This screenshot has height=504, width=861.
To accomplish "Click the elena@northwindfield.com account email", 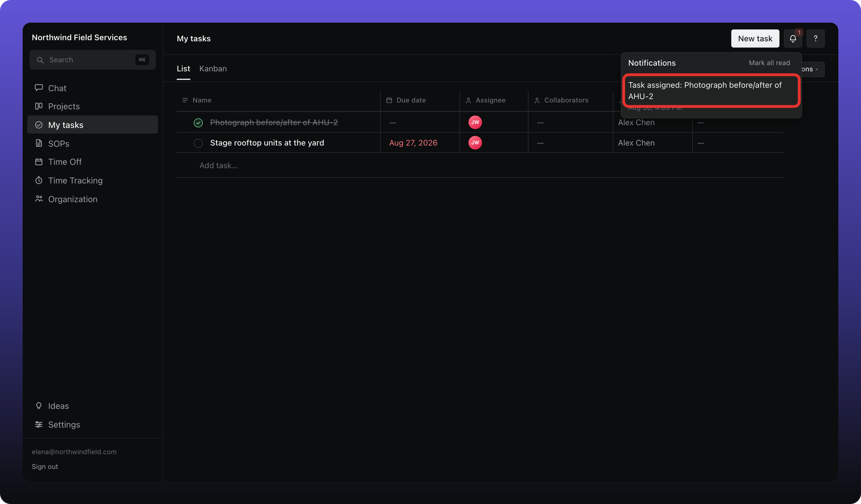I will point(74,452).
